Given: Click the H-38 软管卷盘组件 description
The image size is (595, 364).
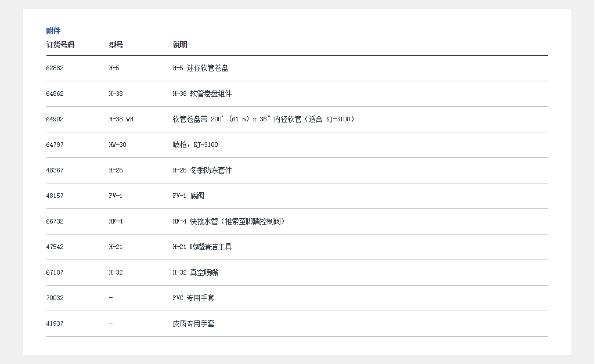Looking at the screenshot, I should (x=202, y=93).
